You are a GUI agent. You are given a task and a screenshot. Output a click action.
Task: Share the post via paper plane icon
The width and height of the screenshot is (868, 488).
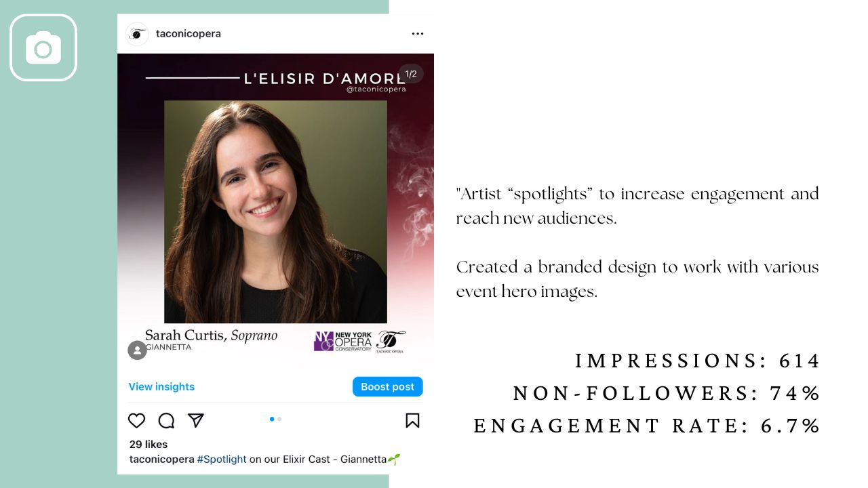pos(196,421)
